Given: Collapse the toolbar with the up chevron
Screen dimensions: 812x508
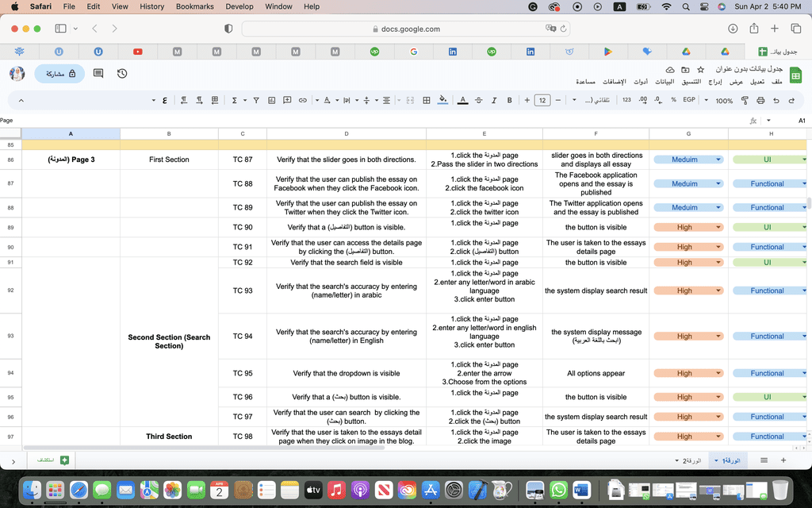Looking at the screenshot, I should click(21, 100).
